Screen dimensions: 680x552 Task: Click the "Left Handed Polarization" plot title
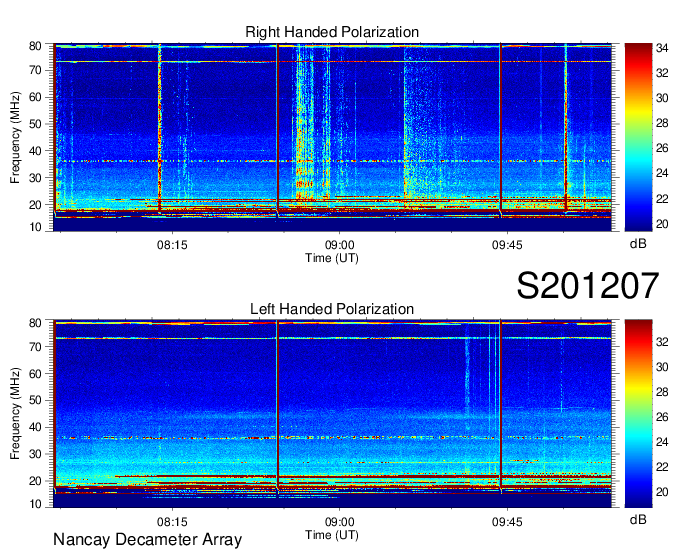click(332, 309)
